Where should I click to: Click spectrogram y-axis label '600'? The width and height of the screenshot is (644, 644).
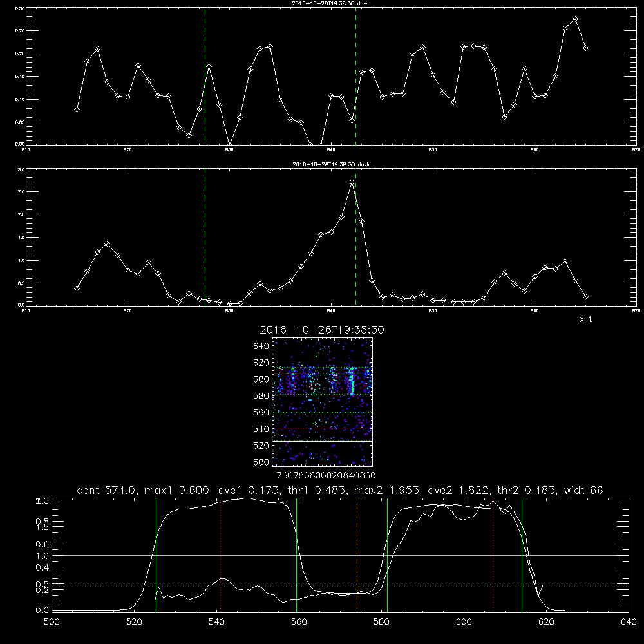[x=261, y=379]
